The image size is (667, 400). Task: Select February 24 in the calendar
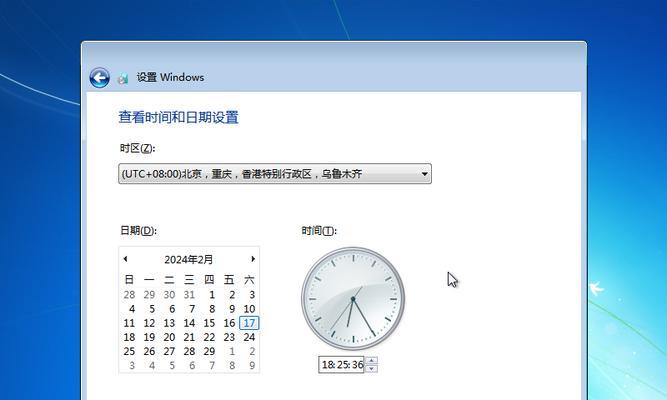click(x=249, y=337)
